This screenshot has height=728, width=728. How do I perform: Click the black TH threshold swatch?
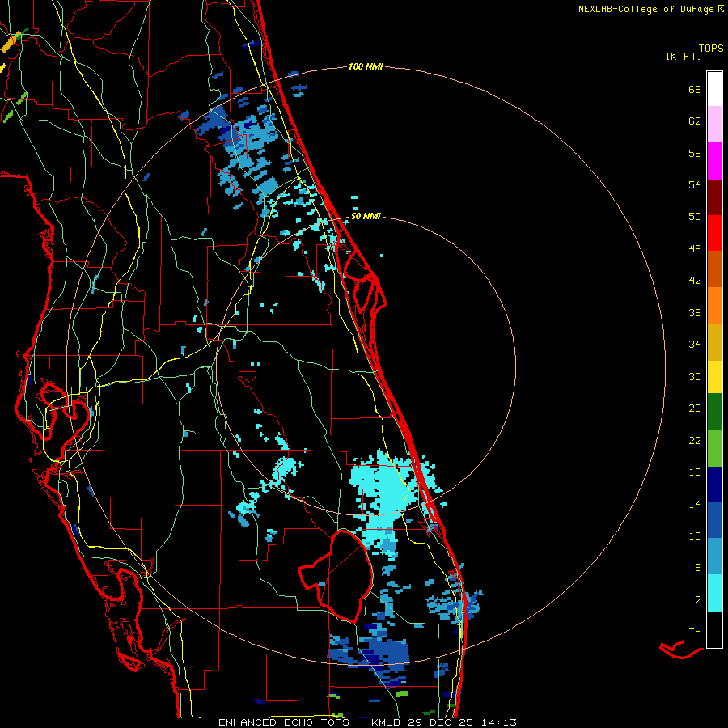[714, 629]
